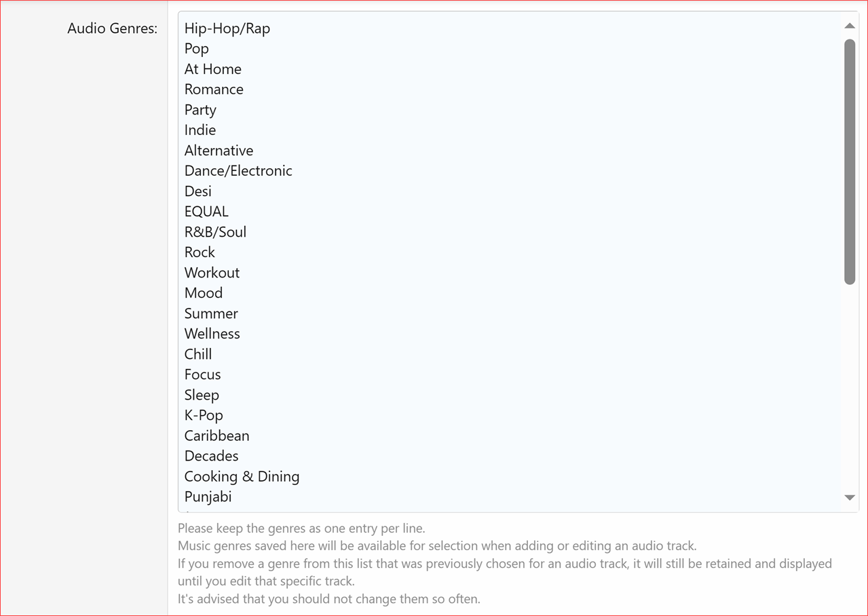Click the Cooking & Dining genre entry
This screenshot has width=868, height=616.
tap(242, 476)
